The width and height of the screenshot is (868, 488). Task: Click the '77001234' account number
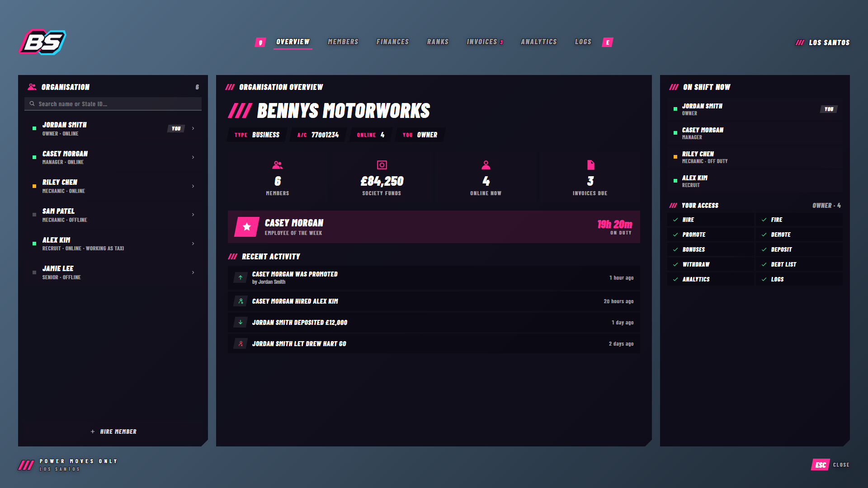[x=325, y=135]
